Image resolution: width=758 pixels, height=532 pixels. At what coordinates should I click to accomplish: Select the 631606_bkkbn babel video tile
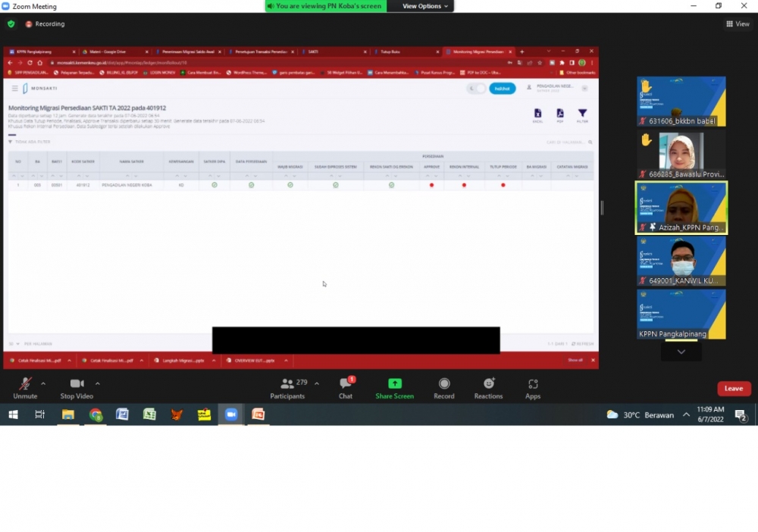tap(681, 101)
